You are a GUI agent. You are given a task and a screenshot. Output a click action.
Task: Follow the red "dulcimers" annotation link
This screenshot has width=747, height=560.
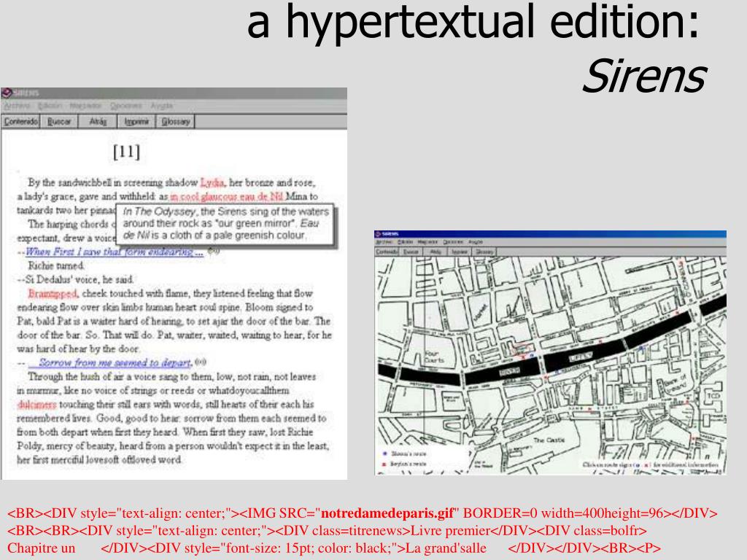click(36, 404)
